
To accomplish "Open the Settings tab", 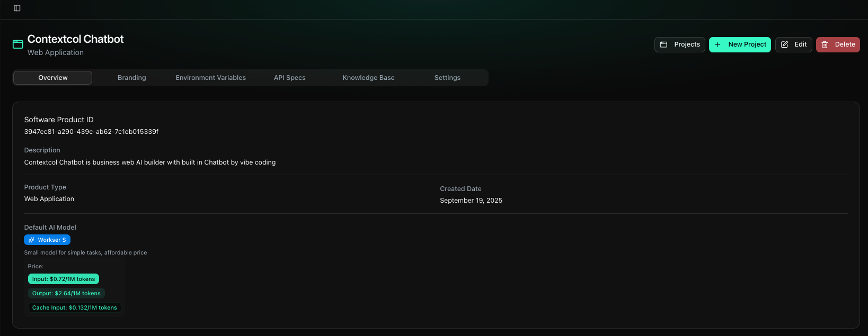I will [x=447, y=78].
